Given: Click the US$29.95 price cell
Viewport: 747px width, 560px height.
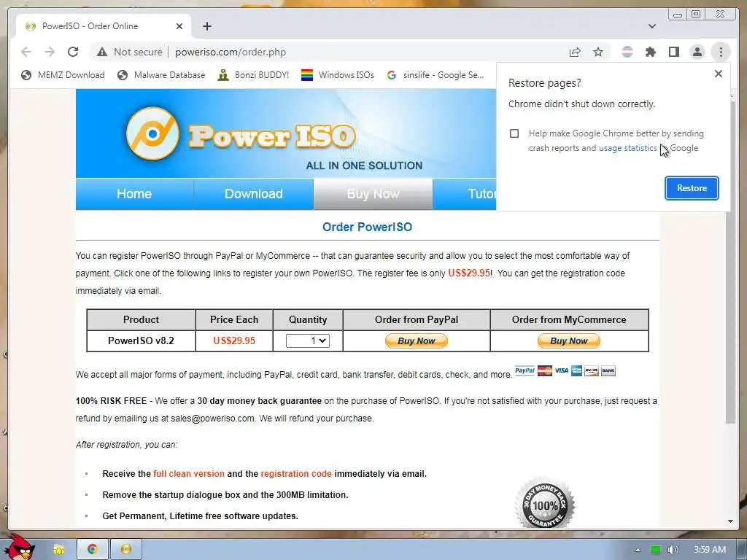Looking at the screenshot, I should tap(234, 341).
